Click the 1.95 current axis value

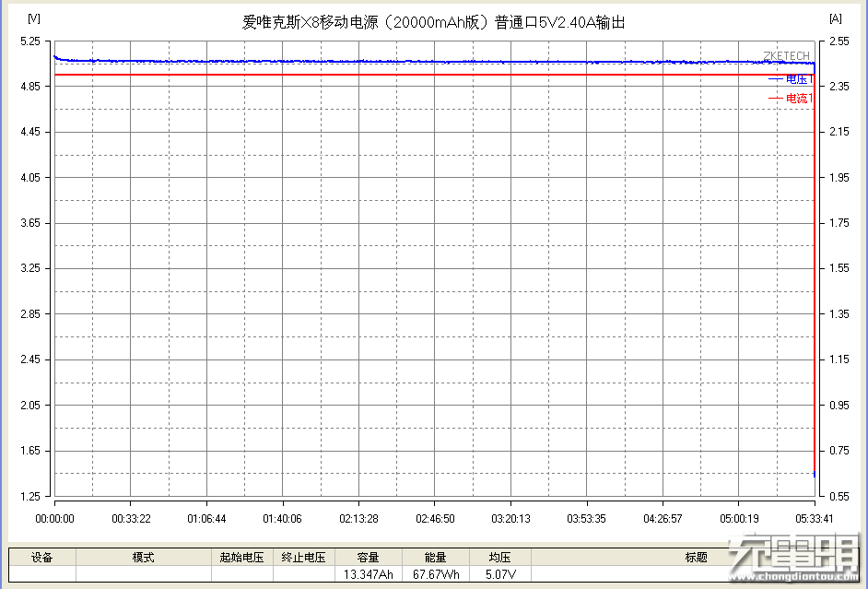[839, 178]
